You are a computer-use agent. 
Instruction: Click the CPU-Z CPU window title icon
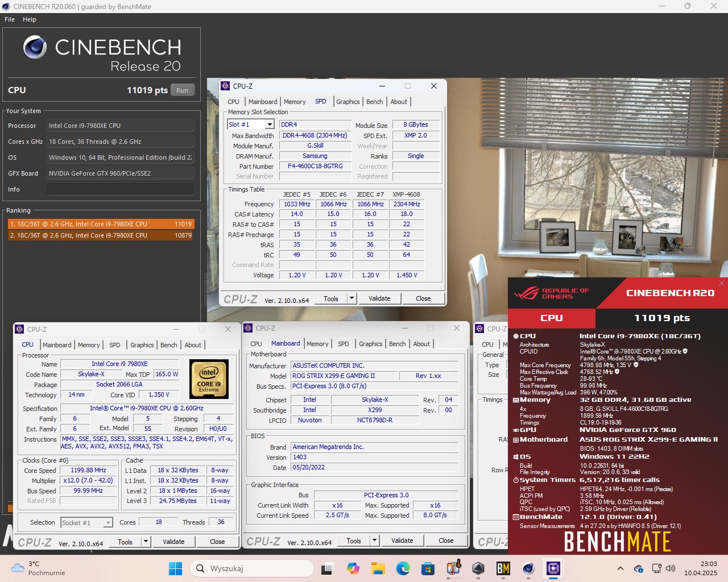click(19, 329)
